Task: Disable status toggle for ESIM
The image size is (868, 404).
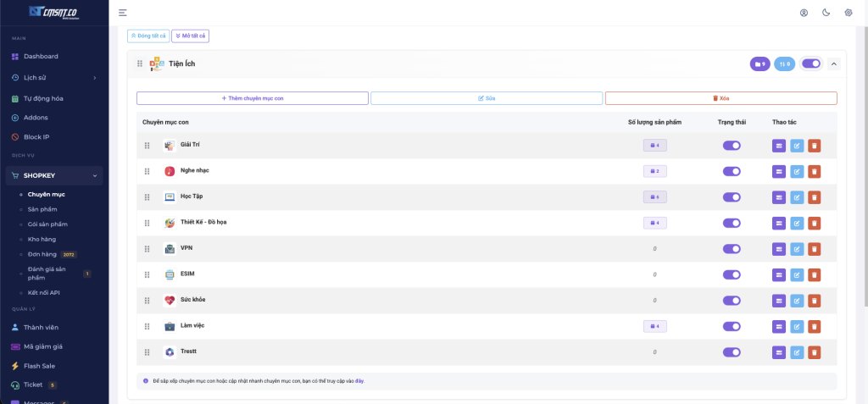Action: tap(732, 274)
